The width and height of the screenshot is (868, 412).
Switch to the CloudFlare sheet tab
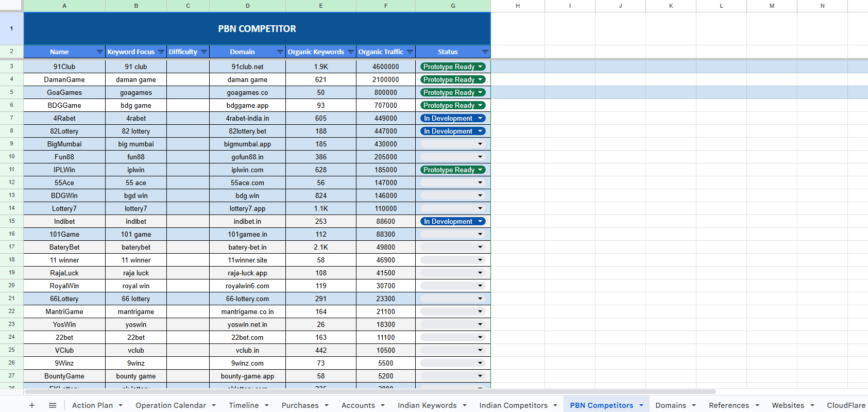[846, 405]
